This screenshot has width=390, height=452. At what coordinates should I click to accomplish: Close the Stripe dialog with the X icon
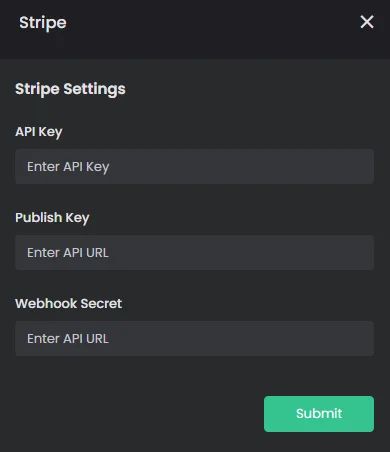point(367,22)
